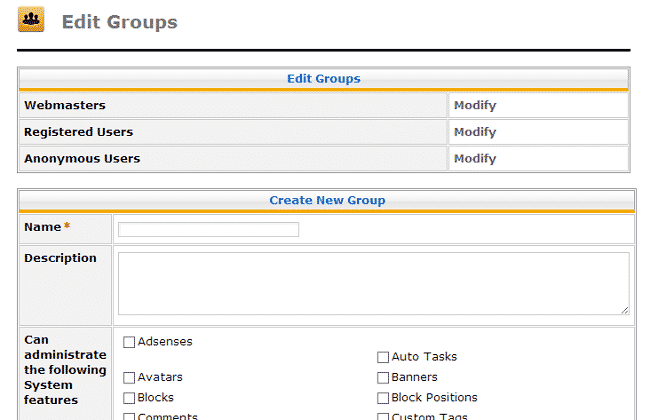The height and width of the screenshot is (420, 650).
Task: Modify the Anonymous Users group
Action: tap(474, 158)
